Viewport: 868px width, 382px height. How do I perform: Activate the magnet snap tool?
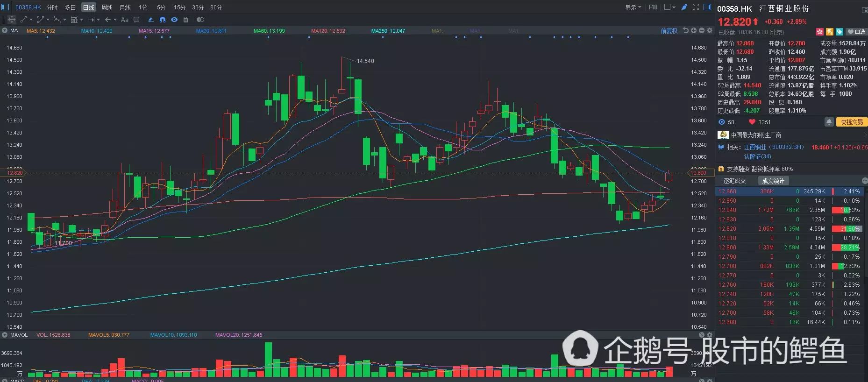(162, 20)
